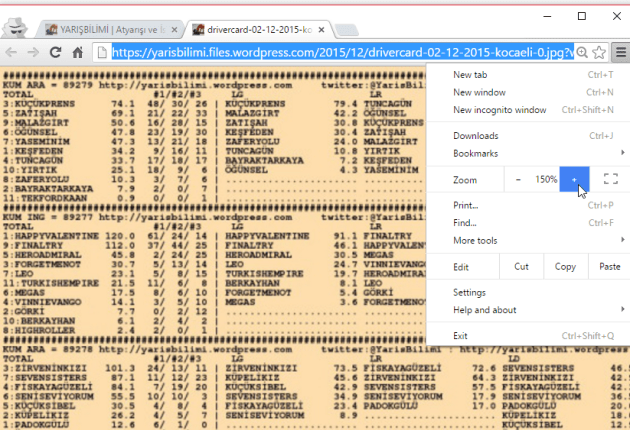Image resolution: width=630 pixels, height=430 pixels.
Task: Expand the Bookmarks submenu
Action: (528, 154)
